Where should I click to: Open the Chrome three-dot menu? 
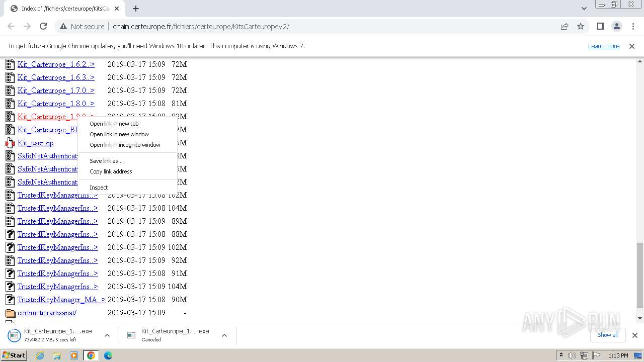click(x=633, y=26)
